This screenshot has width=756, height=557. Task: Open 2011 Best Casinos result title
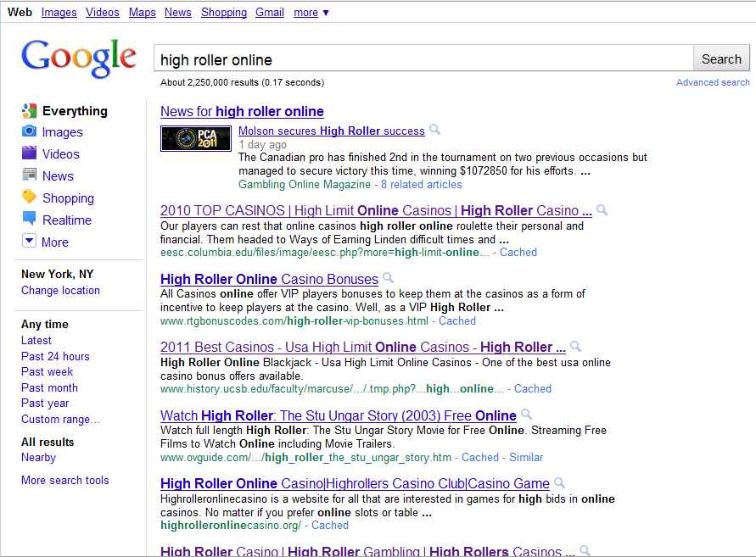(363, 347)
